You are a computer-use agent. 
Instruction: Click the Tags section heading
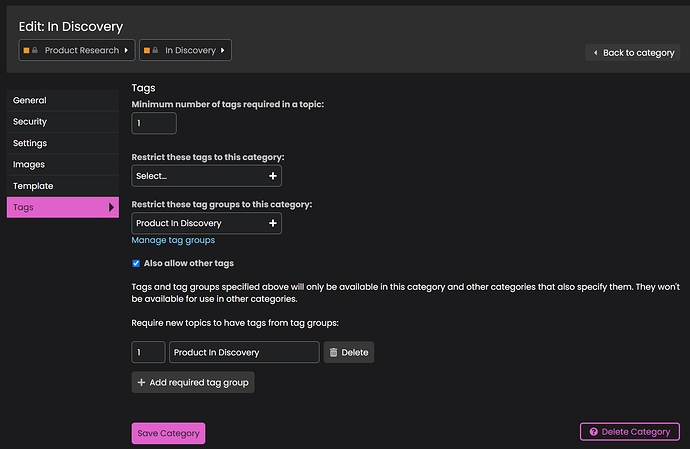(143, 88)
